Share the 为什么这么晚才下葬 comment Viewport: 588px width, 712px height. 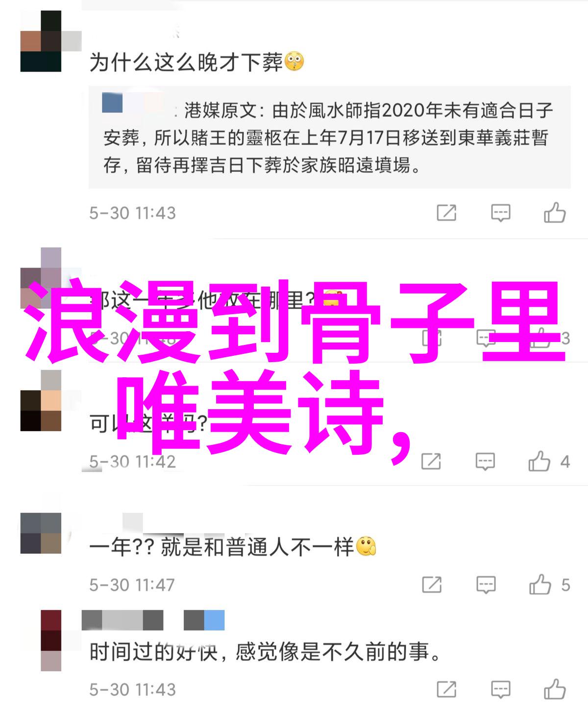[x=446, y=213]
